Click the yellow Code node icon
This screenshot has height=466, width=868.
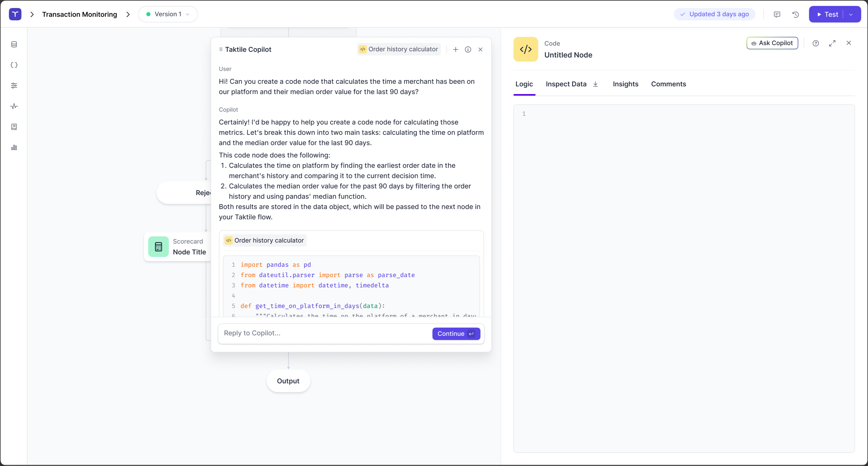click(x=526, y=49)
